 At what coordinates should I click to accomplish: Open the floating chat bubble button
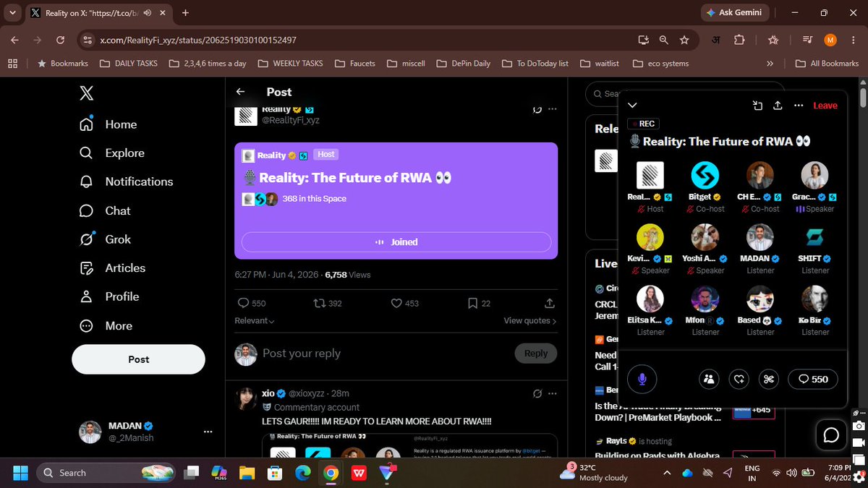click(831, 435)
